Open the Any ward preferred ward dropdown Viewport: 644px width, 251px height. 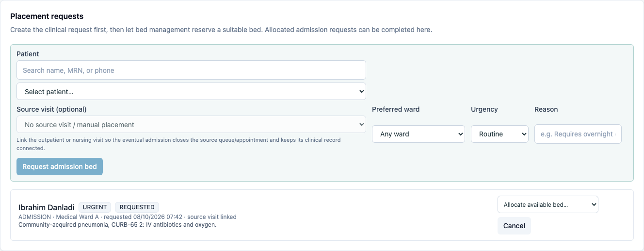pyautogui.click(x=419, y=134)
